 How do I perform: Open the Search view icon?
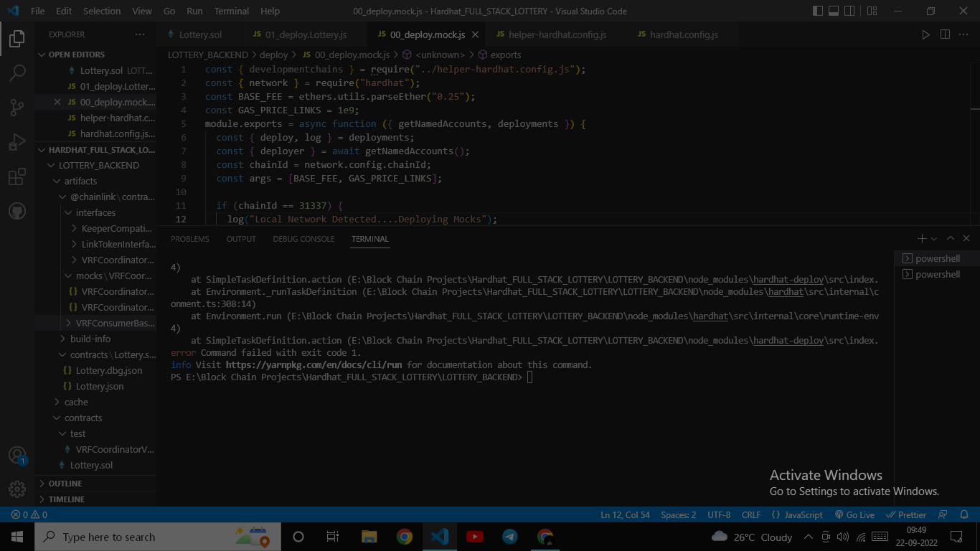coord(17,72)
